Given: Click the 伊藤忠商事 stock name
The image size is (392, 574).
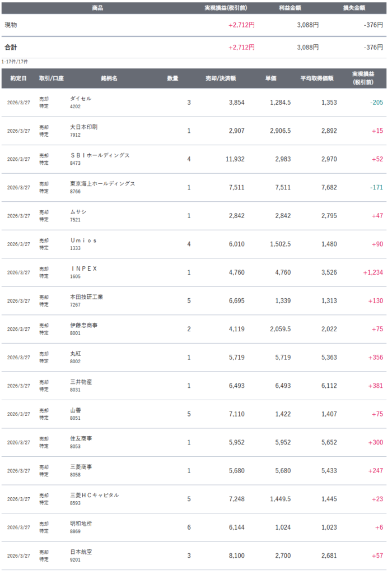Looking at the screenshot, I should 83,325.
